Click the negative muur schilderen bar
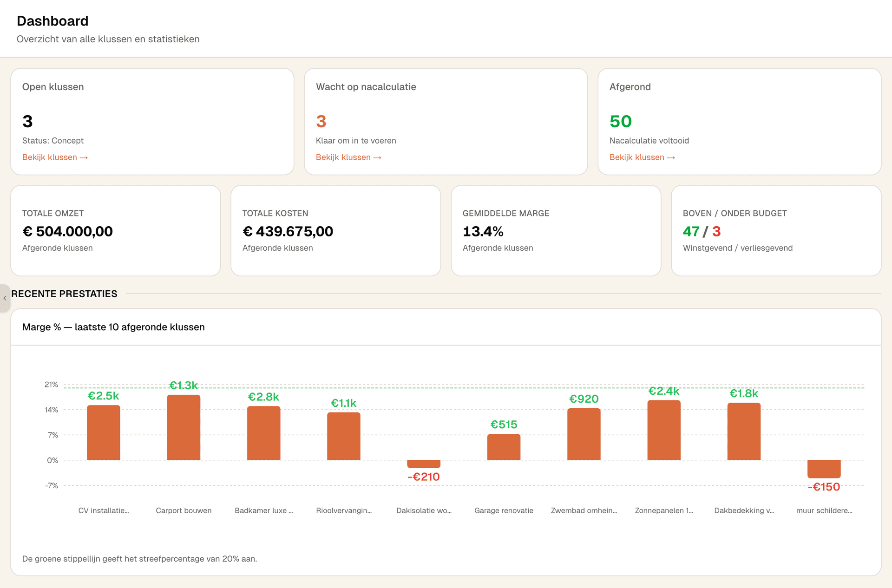 point(824,469)
